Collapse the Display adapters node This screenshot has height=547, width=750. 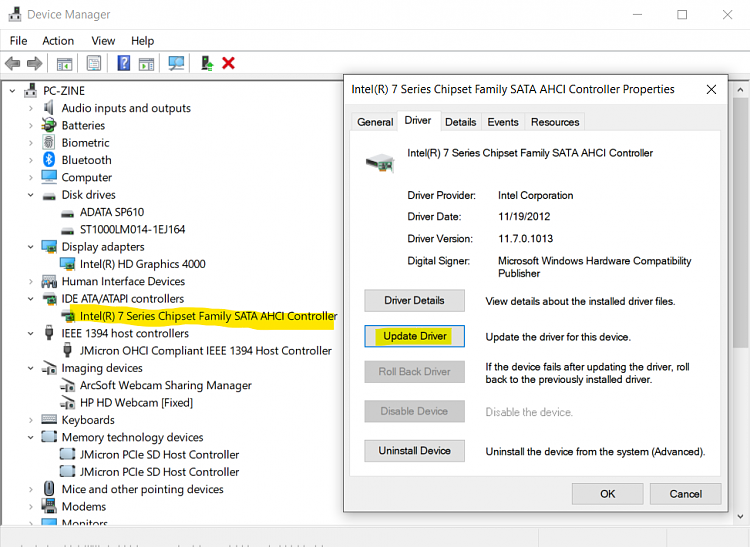click(x=31, y=247)
